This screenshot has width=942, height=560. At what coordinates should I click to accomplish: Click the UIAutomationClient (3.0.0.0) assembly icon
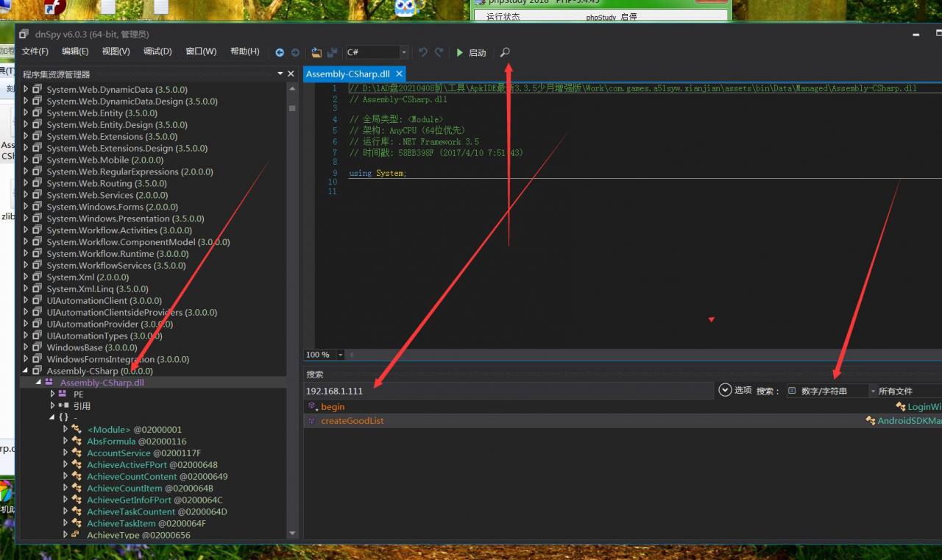(x=37, y=301)
